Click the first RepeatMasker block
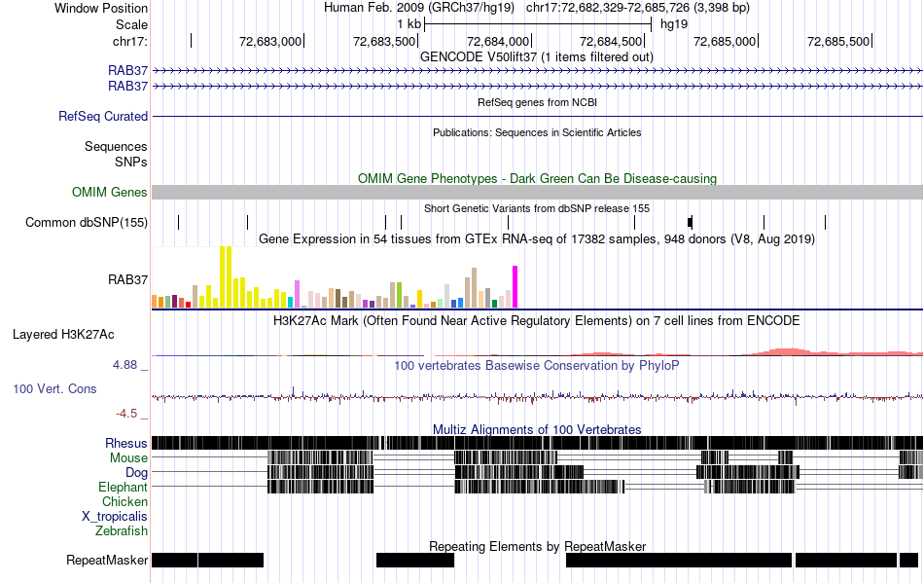The width and height of the screenshot is (924, 583). pos(174,560)
